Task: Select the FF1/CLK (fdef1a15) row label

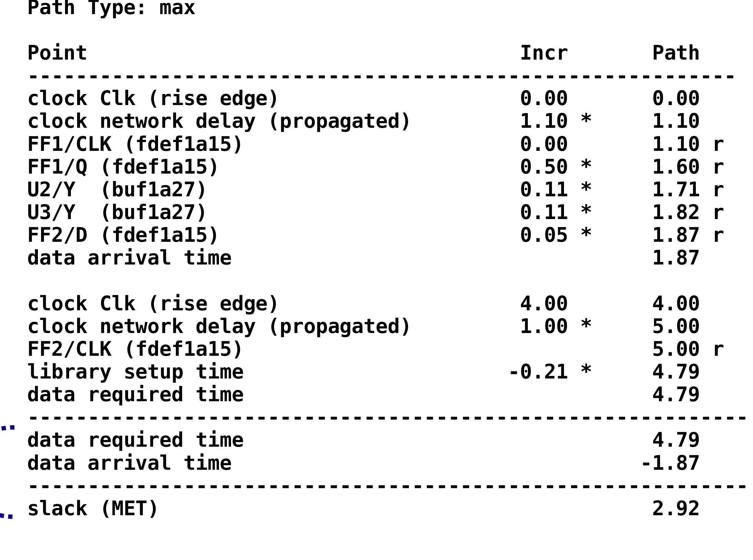Action: [x=135, y=144]
